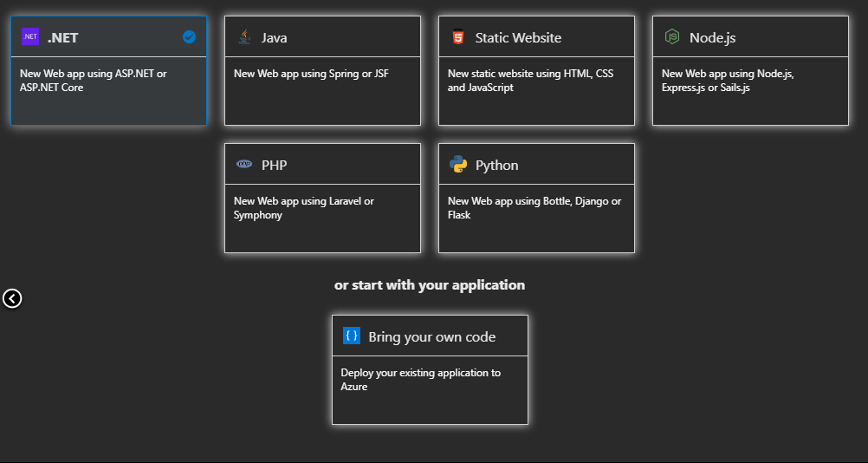Click 'New Web app using Spring or JSF'
The image size is (868, 463).
click(311, 74)
